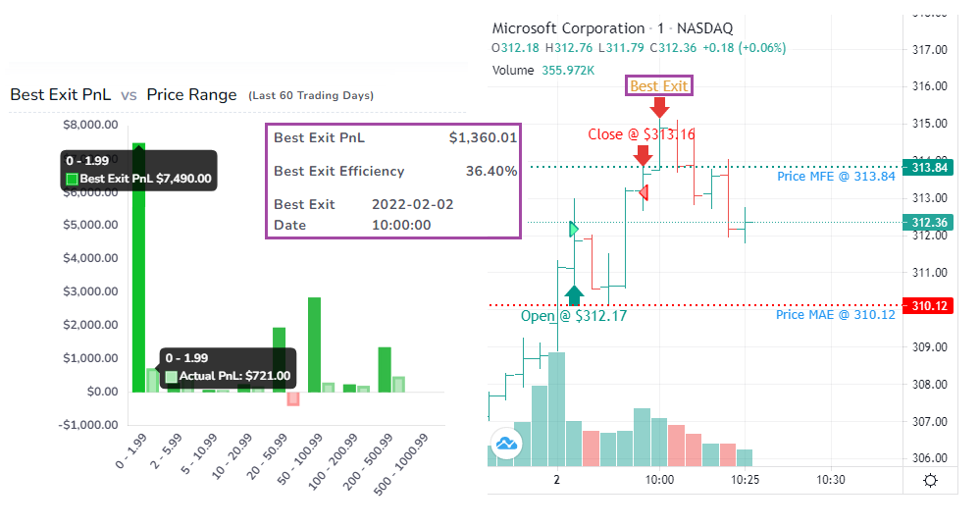Viewport: 980px width, 527px height.
Task: Click the 10:00 time axis marker
Action: point(659,480)
